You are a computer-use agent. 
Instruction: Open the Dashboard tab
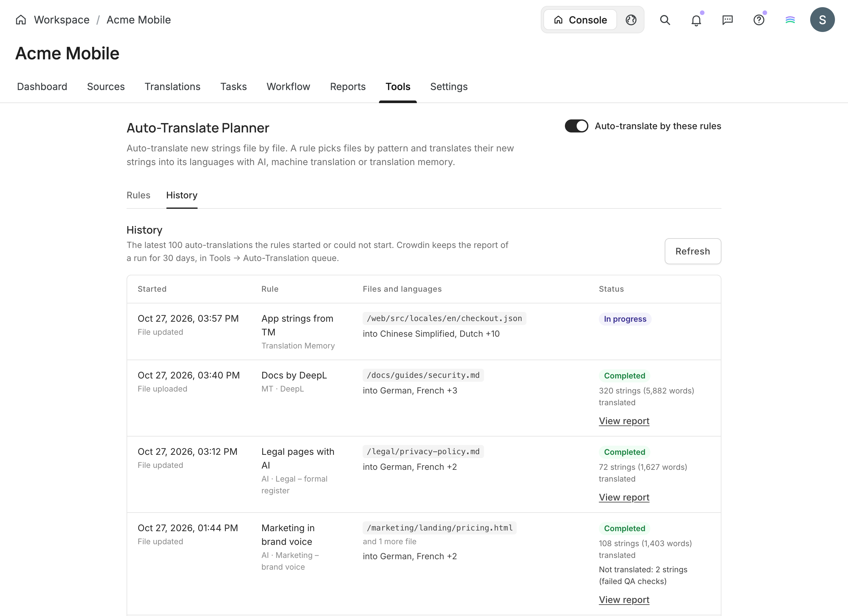(42, 86)
